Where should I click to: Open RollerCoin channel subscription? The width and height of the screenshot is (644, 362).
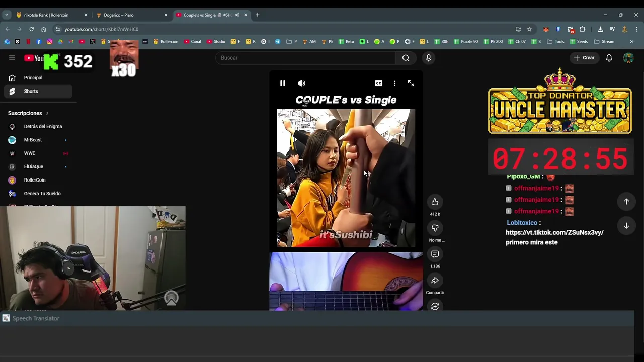click(38, 180)
